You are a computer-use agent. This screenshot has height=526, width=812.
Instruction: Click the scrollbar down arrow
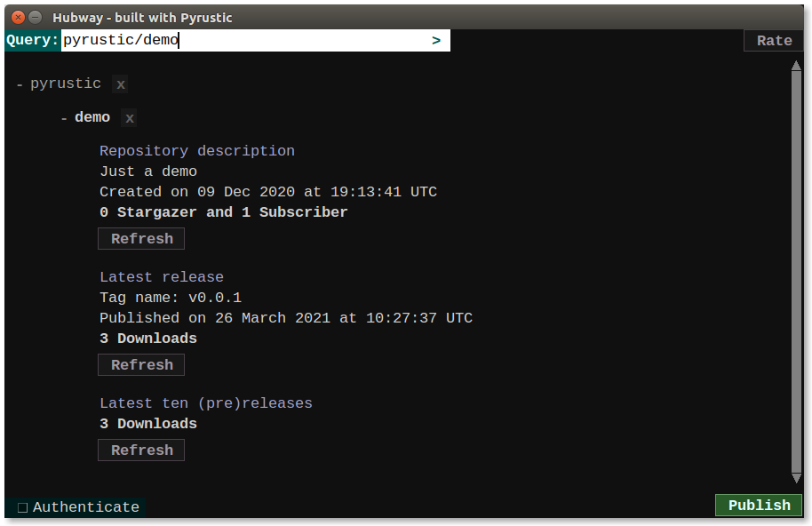(796, 479)
